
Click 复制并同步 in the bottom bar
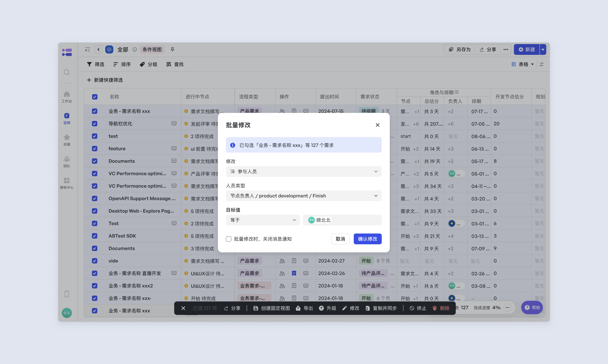click(381, 308)
